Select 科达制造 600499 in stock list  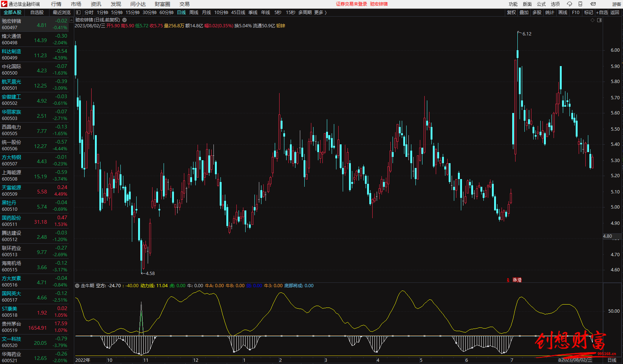[x=34, y=55]
